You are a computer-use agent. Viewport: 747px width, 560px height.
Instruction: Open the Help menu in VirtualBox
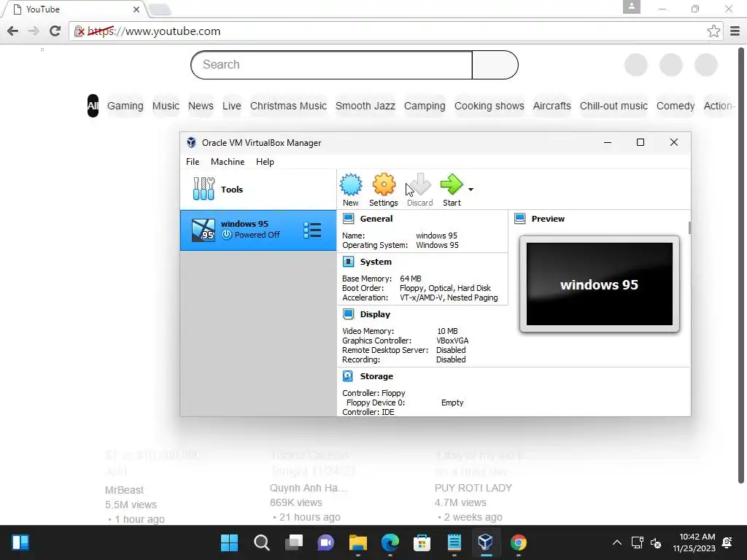[x=265, y=161]
